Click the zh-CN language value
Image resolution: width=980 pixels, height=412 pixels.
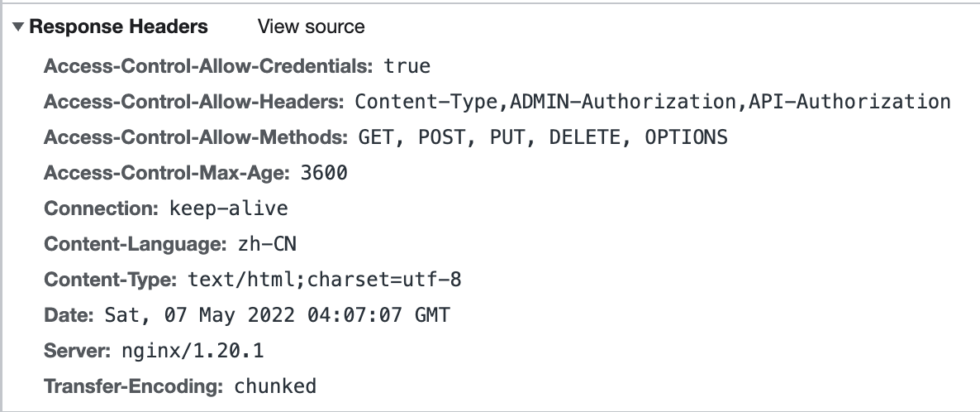274,244
